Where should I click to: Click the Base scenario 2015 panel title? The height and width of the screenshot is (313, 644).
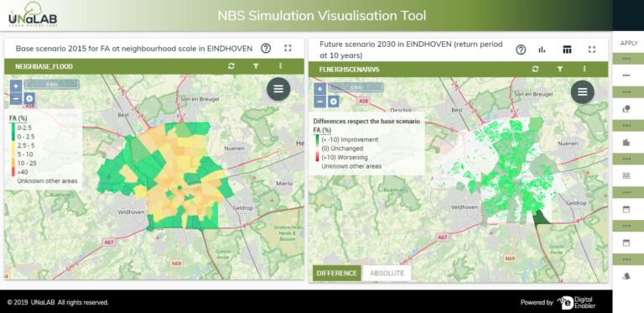point(134,49)
